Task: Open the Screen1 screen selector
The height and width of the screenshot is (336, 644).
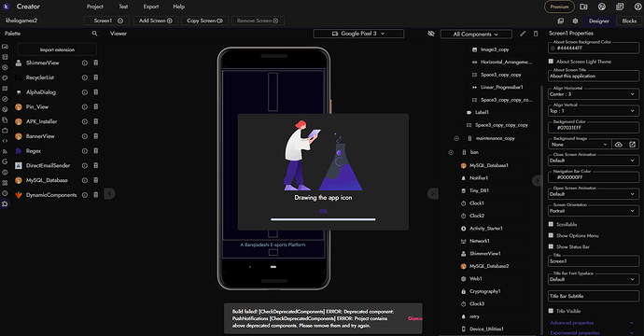Action: 106,21
